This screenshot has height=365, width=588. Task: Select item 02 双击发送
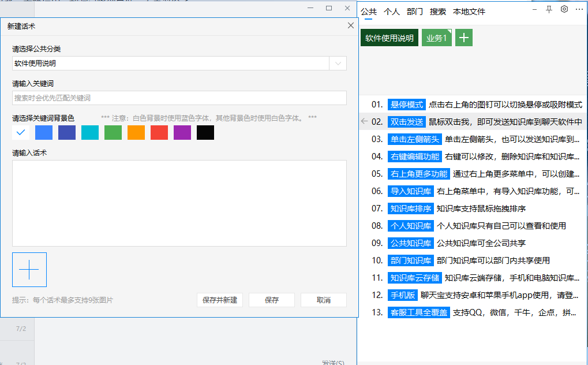pos(473,122)
